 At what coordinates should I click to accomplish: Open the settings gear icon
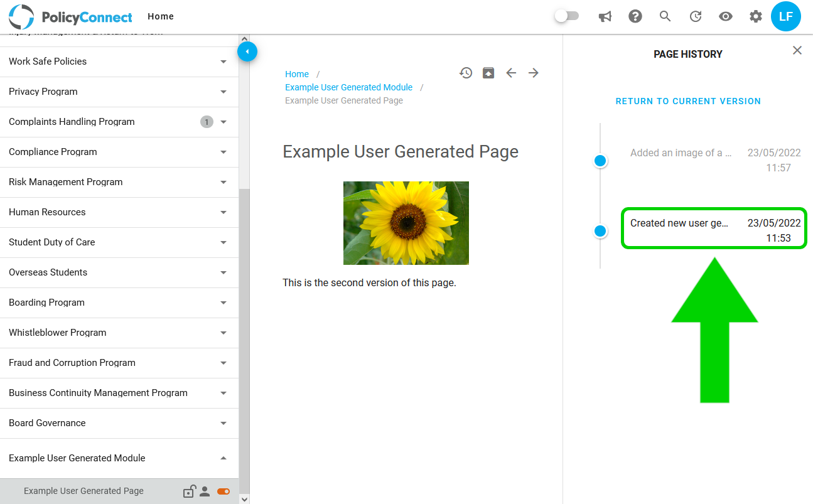tap(756, 16)
